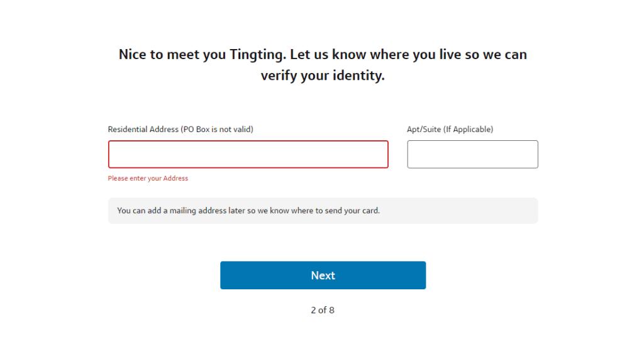Image resolution: width=644 pixels, height=339 pixels.
Task: Click the '2 of 8' step indicator
Action: (323, 310)
